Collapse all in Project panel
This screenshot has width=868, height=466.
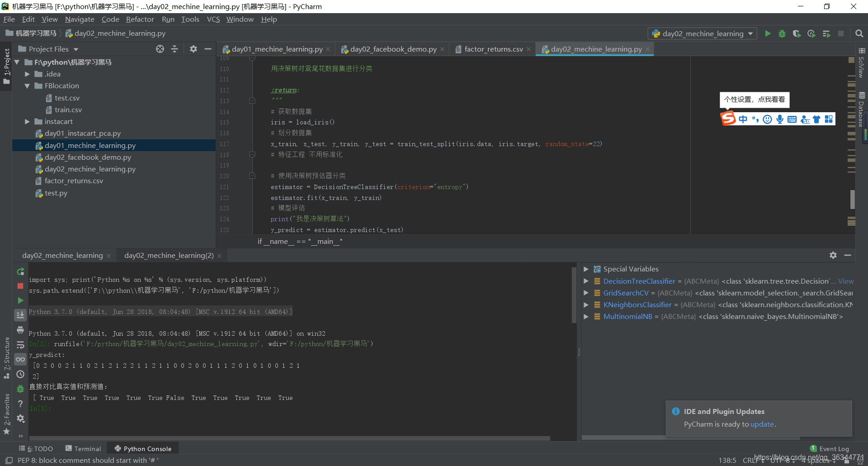click(x=175, y=49)
